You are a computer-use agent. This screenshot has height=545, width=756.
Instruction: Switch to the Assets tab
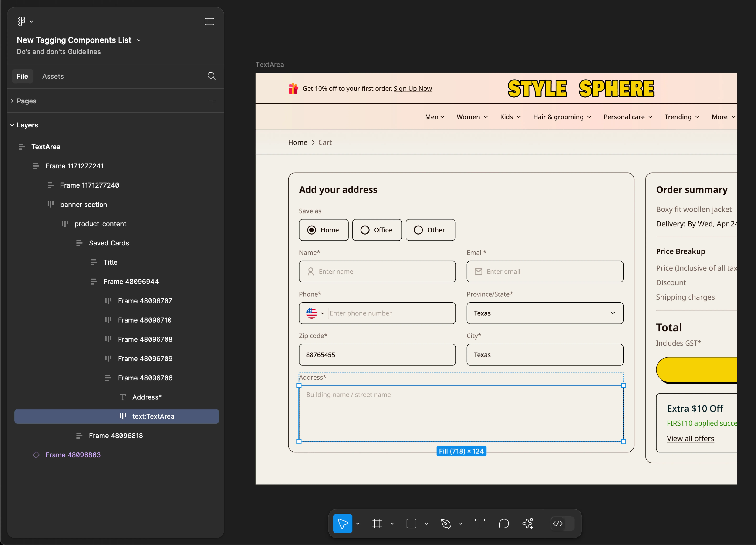point(53,76)
